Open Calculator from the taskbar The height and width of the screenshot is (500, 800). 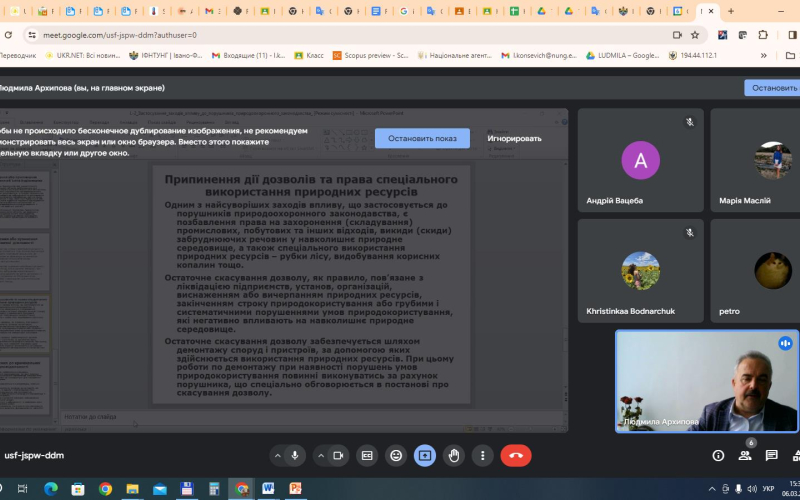[214, 489]
